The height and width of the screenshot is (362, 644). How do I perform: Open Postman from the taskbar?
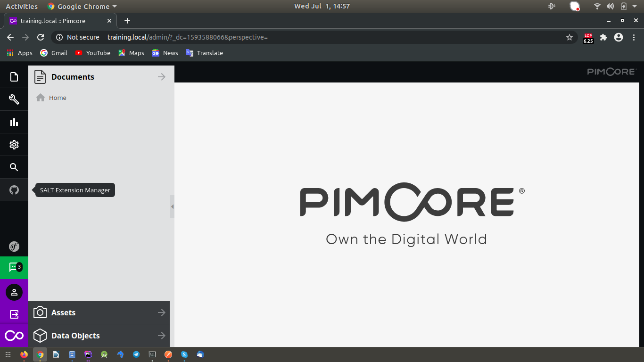[x=168, y=354]
